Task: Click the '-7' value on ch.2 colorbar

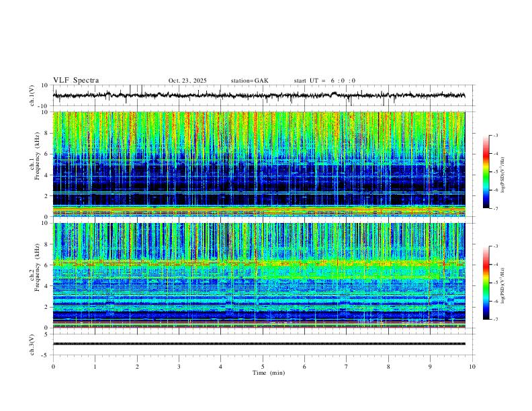Action: 496,320
